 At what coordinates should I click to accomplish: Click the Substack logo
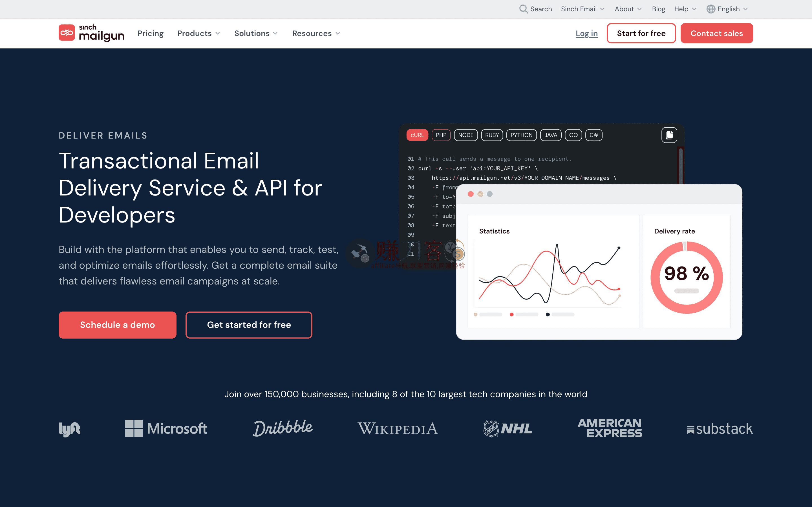tap(720, 429)
